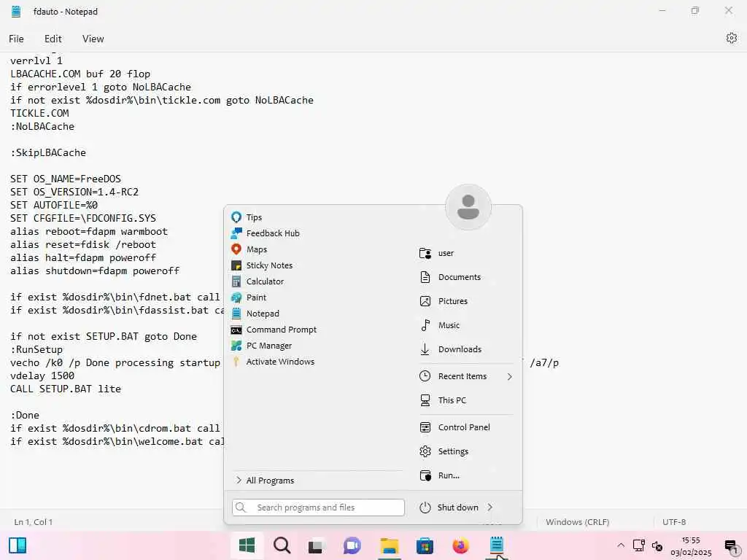Open Microsoft Store on taskbar
The image size is (747, 560).
point(425,545)
